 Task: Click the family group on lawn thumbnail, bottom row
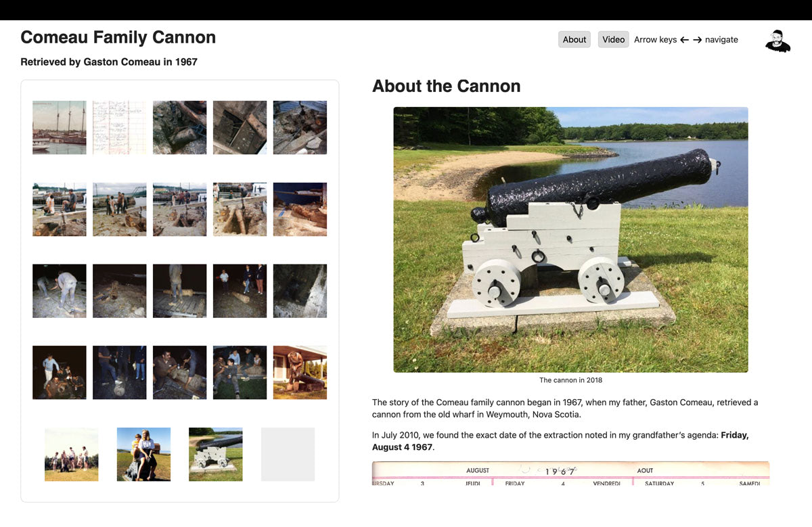71,454
